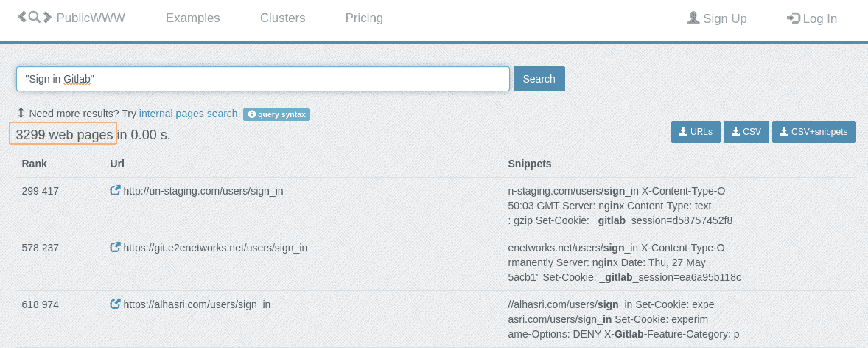The height and width of the screenshot is (348, 868).
Task: Open the git.e2enetworks.net sign_in URL
Action: click(215, 248)
